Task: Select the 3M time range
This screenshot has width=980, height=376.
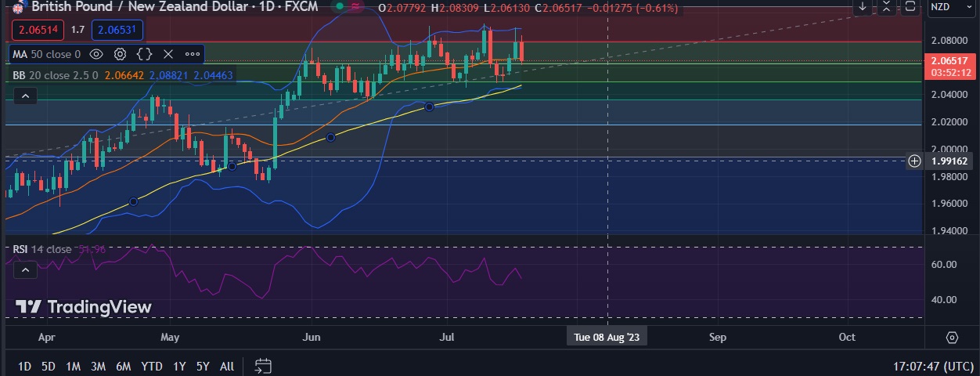Action: (98, 366)
